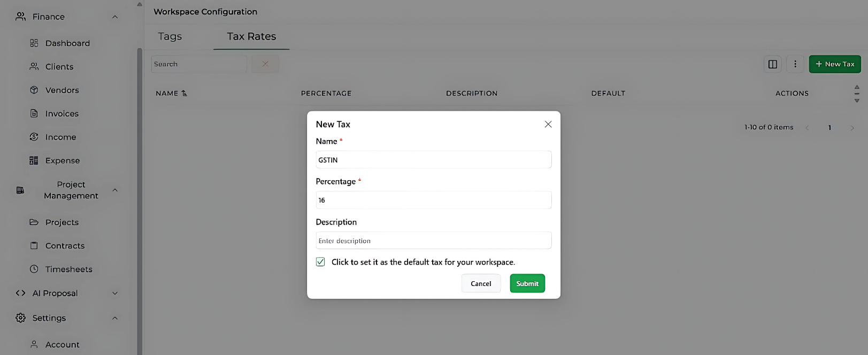Select the Tax Rates tab

251,36
